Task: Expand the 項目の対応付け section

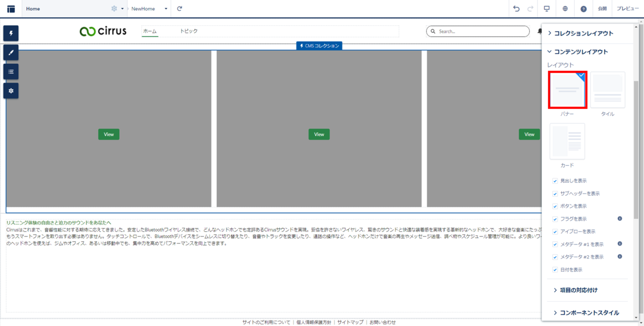Action: pyautogui.click(x=585, y=290)
